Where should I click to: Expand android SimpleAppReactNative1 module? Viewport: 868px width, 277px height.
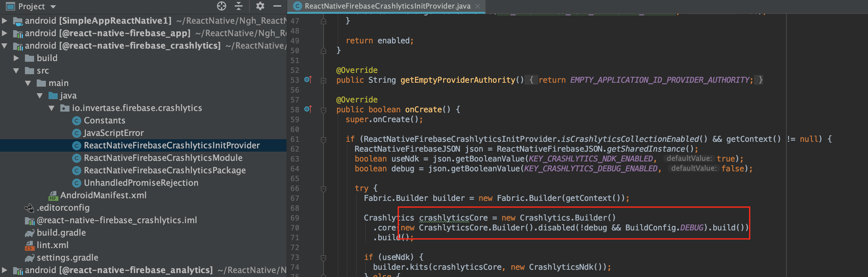click(x=5, y=21)
